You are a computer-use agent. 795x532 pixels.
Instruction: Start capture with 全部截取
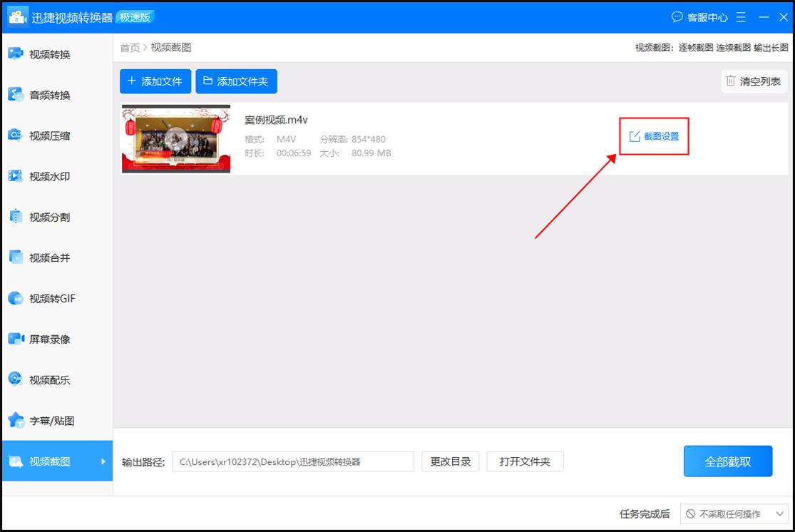[x=728, y=461]
